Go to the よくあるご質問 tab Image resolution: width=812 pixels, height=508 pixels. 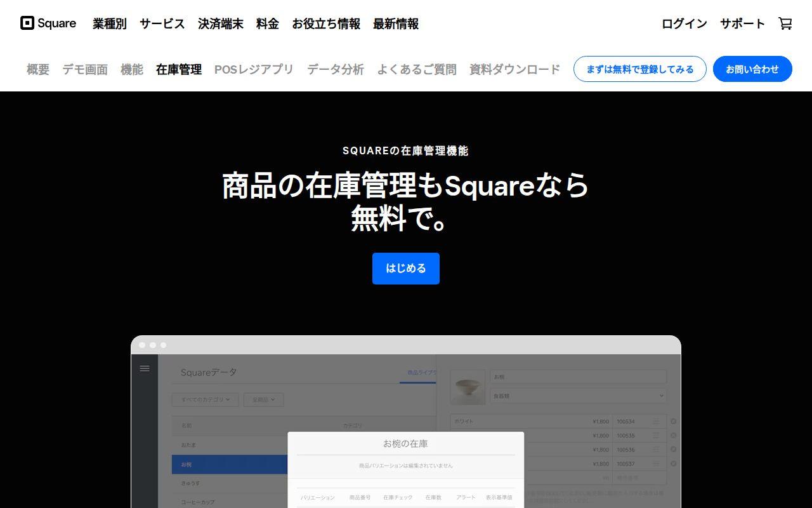pos(417,69)
